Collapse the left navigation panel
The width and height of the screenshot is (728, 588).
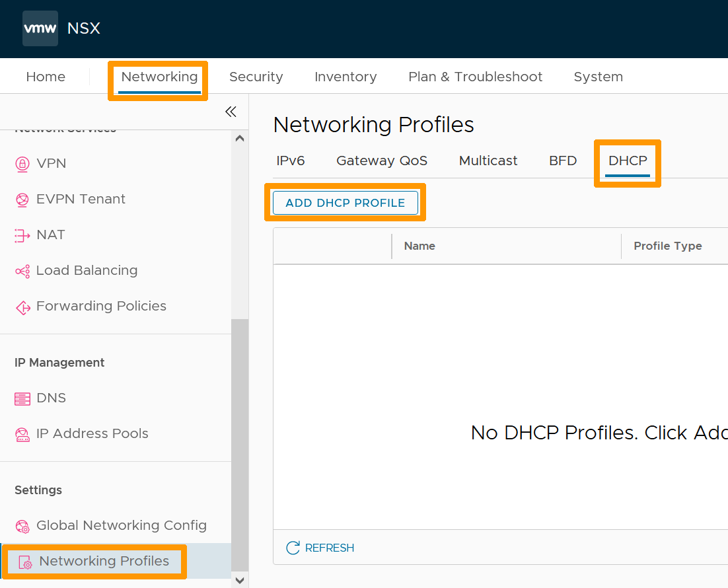tap(231, 112)
